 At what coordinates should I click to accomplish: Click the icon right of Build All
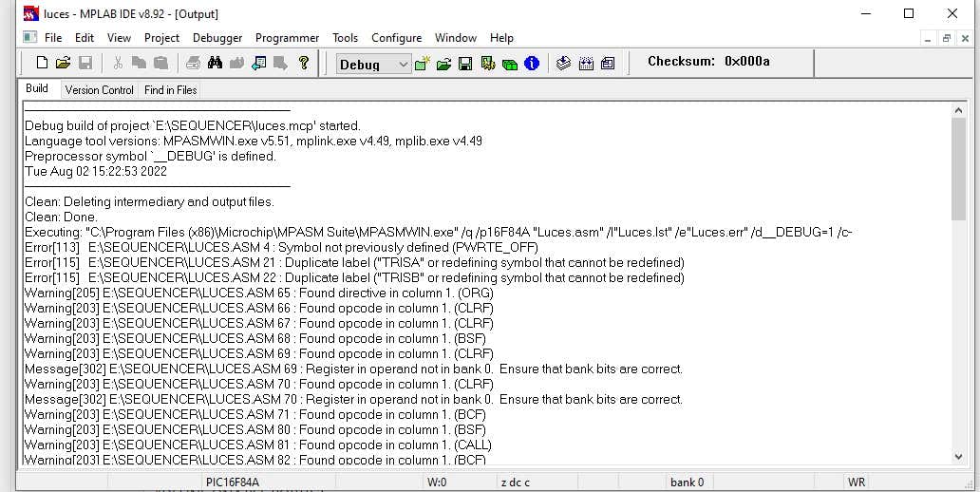pos(608,63)
